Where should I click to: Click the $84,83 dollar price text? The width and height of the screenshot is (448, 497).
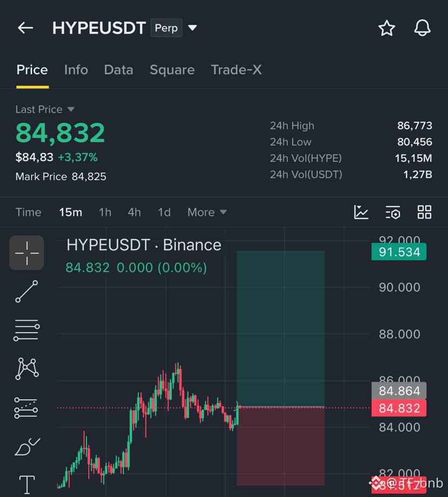(34, 157)
